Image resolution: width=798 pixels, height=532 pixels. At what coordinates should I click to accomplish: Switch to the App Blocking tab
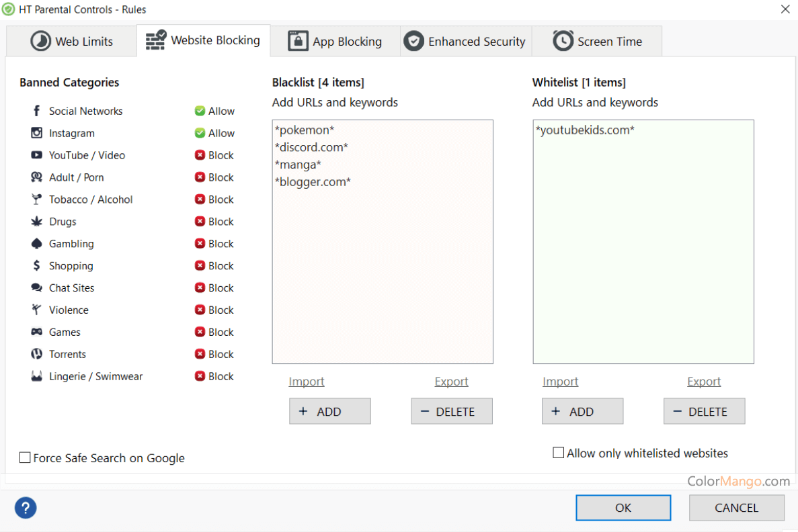pos(335,42)
